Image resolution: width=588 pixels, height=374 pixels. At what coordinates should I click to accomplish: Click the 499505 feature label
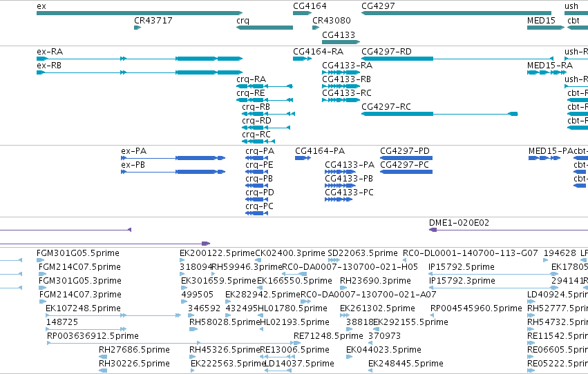coord(197,295)
